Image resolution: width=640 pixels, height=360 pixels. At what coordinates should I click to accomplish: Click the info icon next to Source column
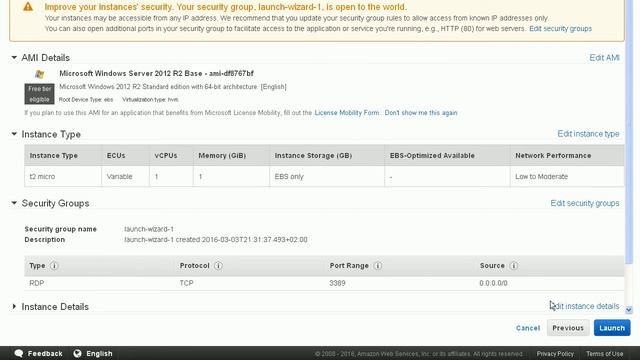pos(514,266)
